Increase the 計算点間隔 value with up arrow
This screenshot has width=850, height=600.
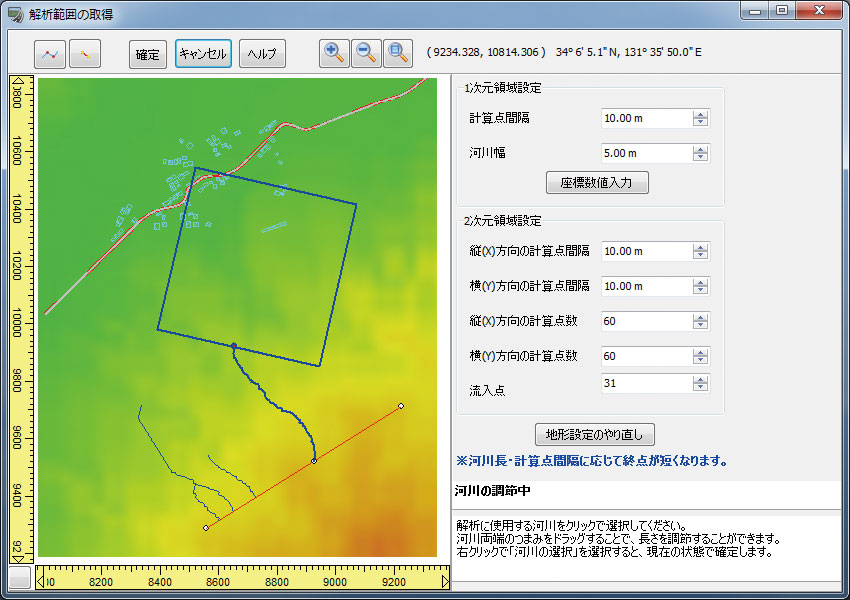click(x=700, y=114)
